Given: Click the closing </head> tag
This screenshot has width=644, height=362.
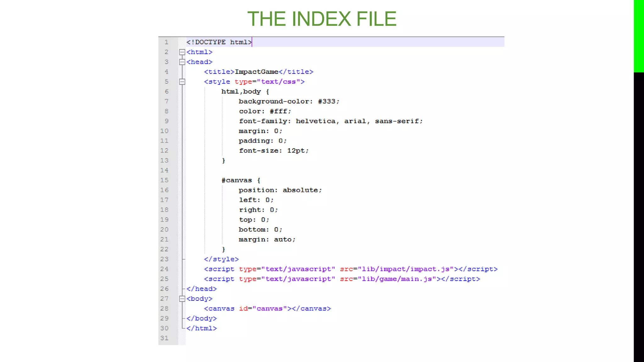Looking at the screenshot, I should coord(202,289).
